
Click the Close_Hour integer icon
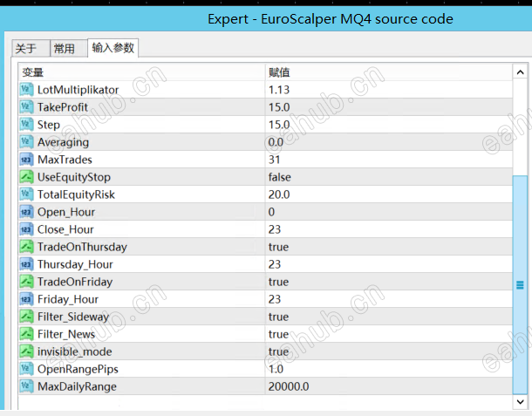coord(26,229)
